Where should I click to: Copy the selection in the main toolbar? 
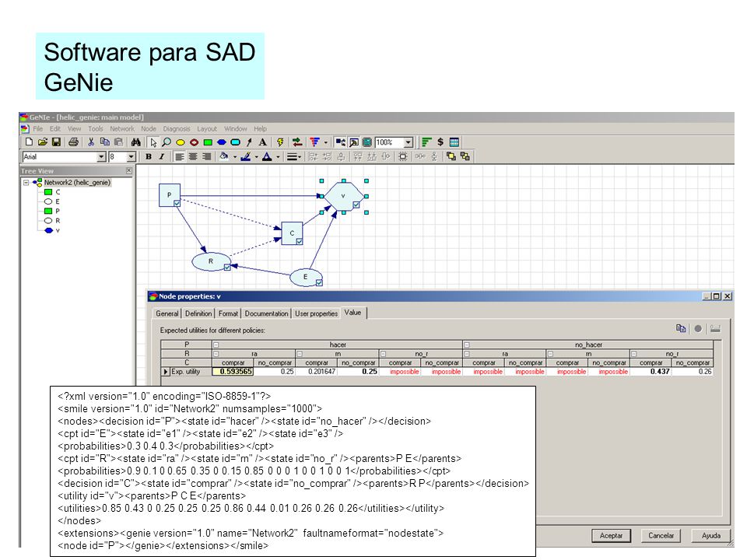click(105, 142)
